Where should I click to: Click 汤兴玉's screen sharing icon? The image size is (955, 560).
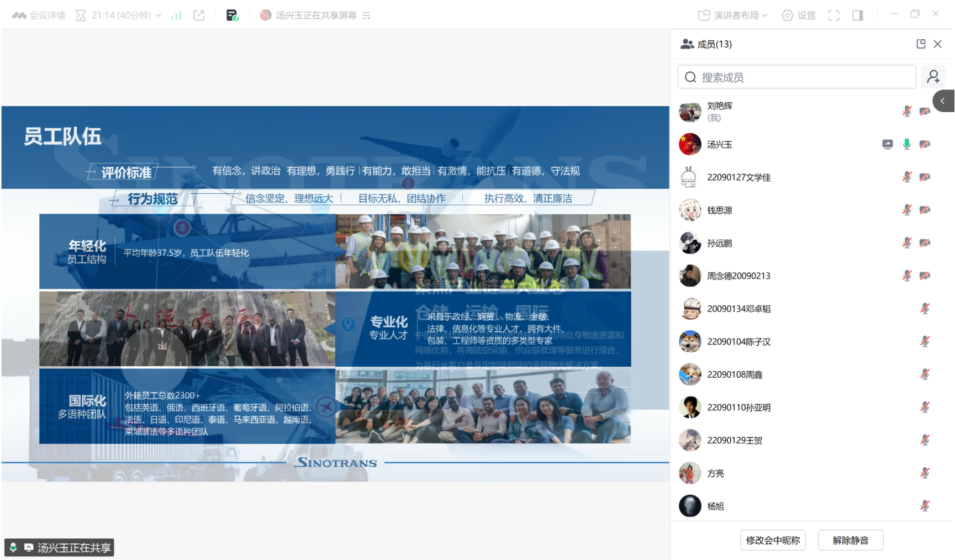tap(887, 144)
